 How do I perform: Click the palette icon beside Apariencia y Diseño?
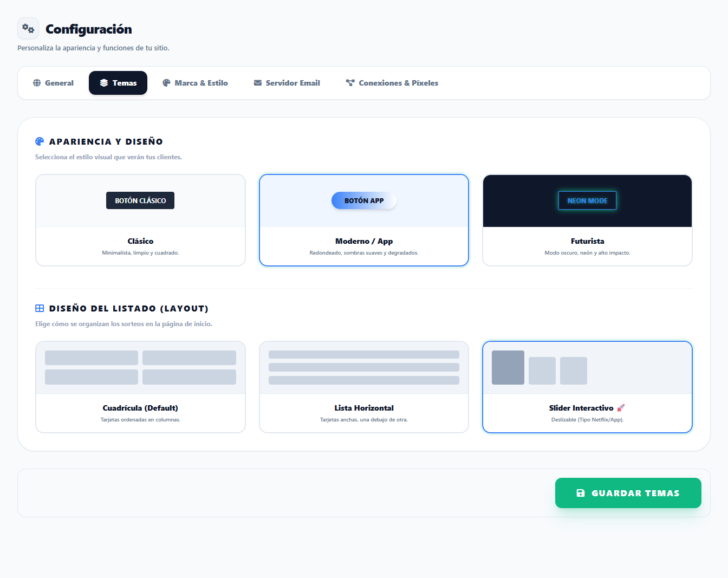coord(39,141)
